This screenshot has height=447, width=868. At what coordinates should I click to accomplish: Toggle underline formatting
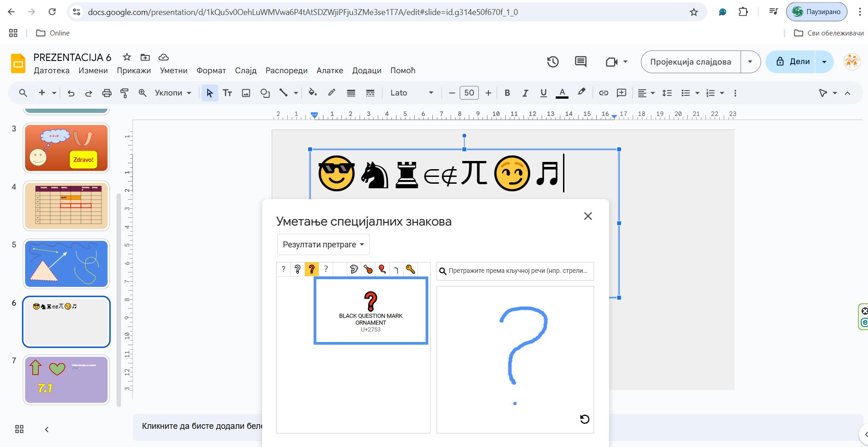pos(543,93)
